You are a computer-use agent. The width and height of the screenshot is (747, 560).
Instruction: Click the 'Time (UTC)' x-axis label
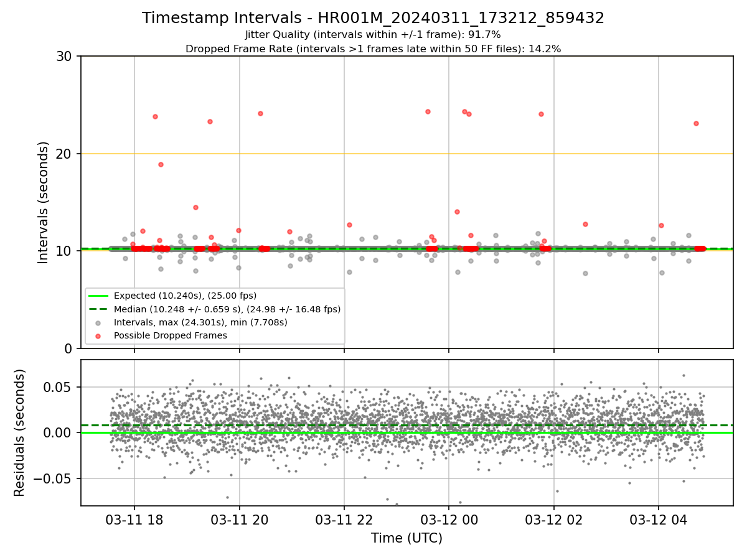(406, 538)
